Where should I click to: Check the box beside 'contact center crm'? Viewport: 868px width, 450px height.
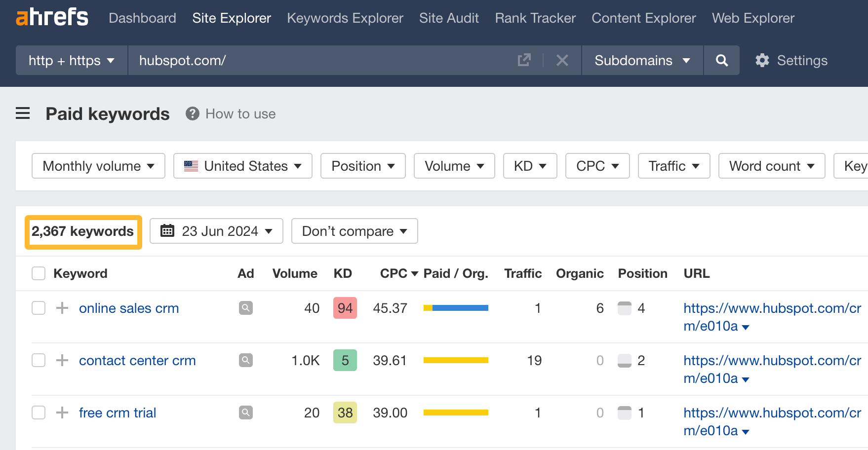point(38,360)
